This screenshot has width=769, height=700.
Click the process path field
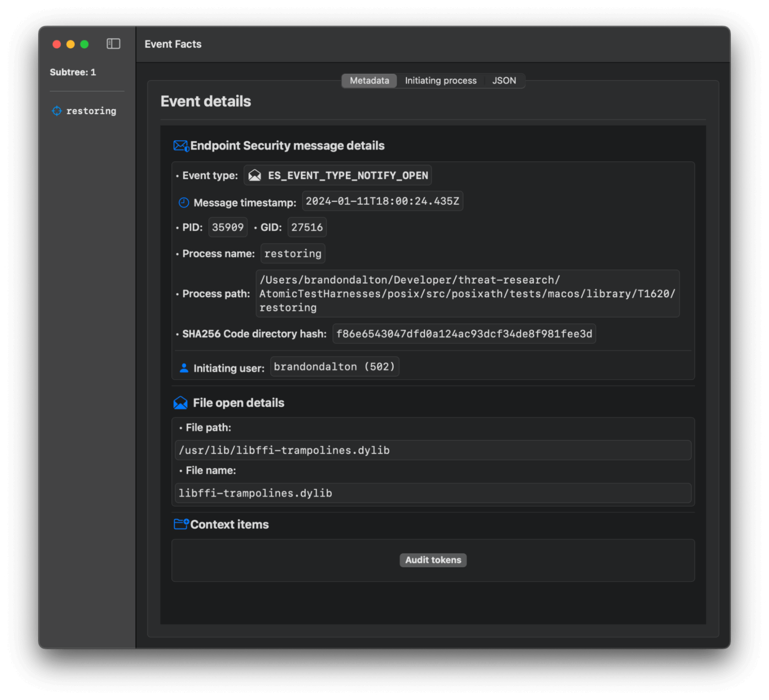[468, 294]
